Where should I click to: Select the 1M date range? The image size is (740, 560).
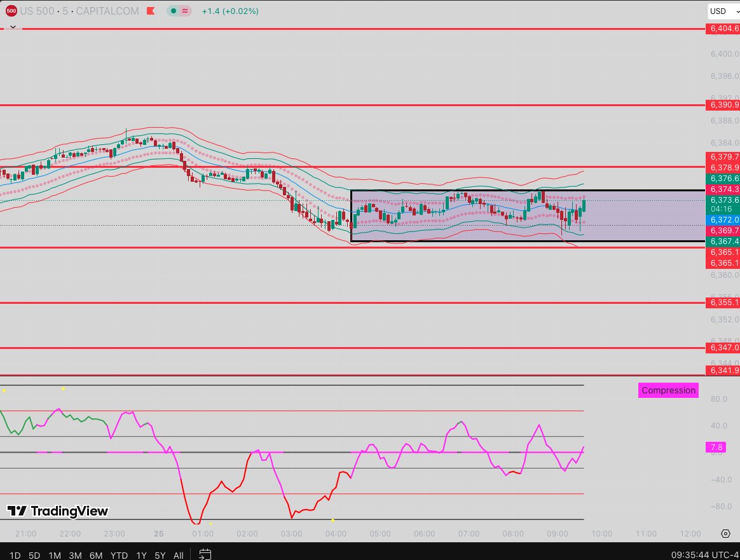tap(55, 556)
